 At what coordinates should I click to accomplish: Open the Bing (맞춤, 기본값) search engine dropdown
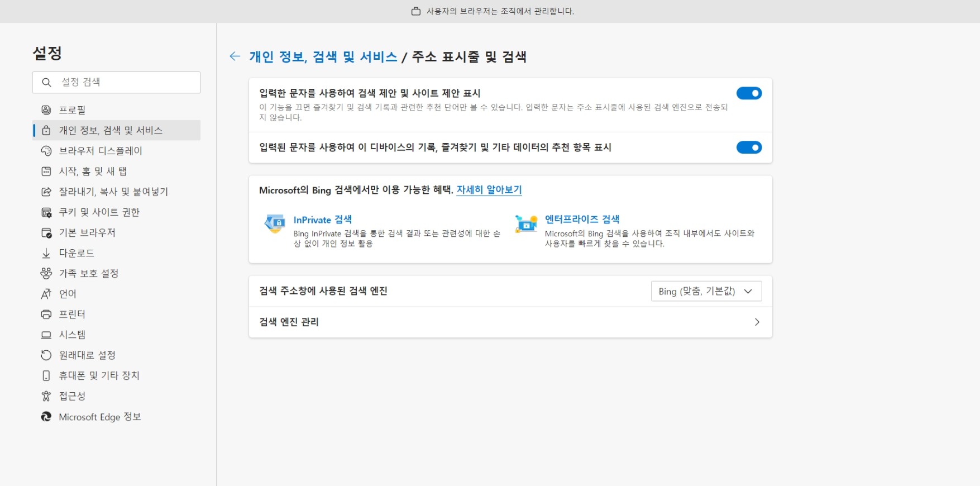click(706, 291)
